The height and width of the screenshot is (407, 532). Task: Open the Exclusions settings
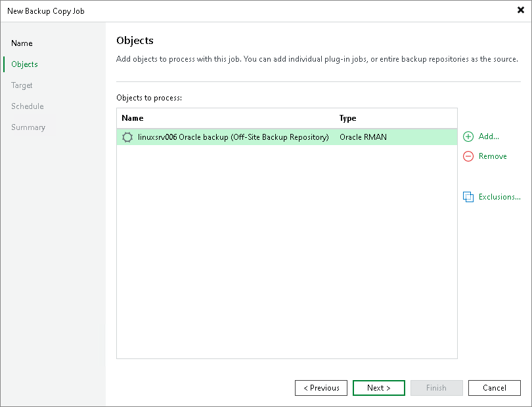click(498, 196)
